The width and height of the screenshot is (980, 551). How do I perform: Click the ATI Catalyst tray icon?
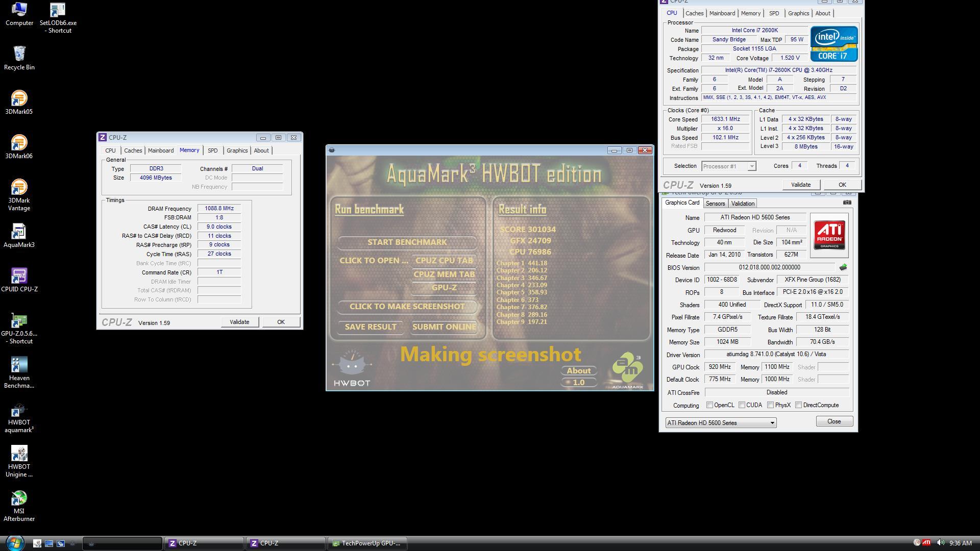point(926,543)
